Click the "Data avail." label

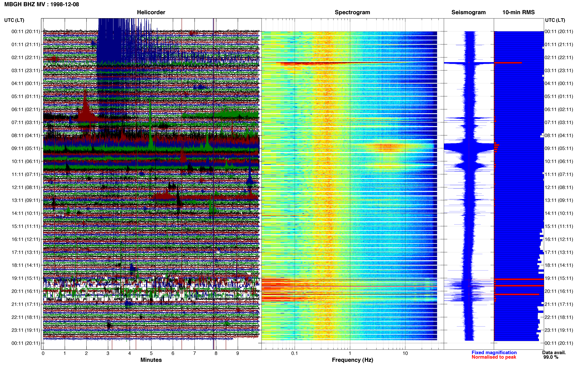click(x=554, y=352)
